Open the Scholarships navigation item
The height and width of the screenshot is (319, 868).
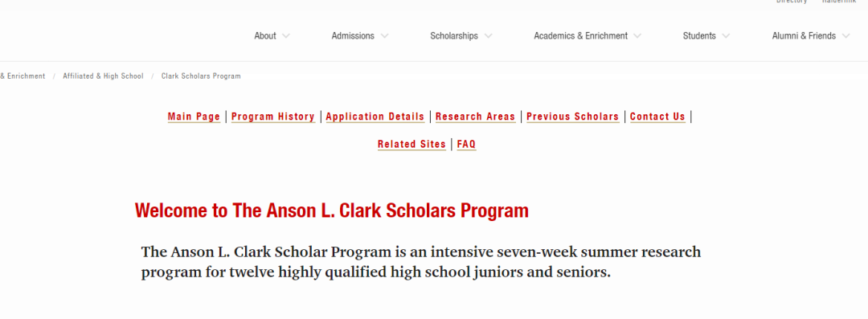click(454, 36)
